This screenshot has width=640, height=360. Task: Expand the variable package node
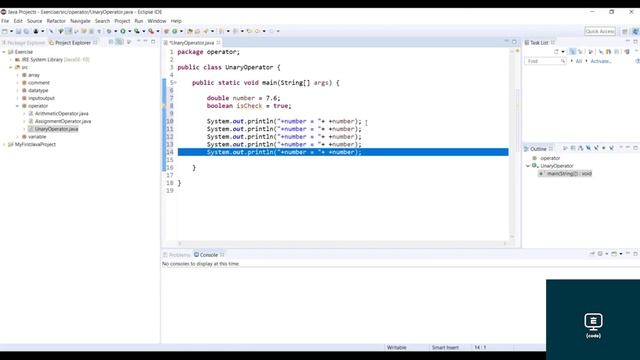point(18,137)
